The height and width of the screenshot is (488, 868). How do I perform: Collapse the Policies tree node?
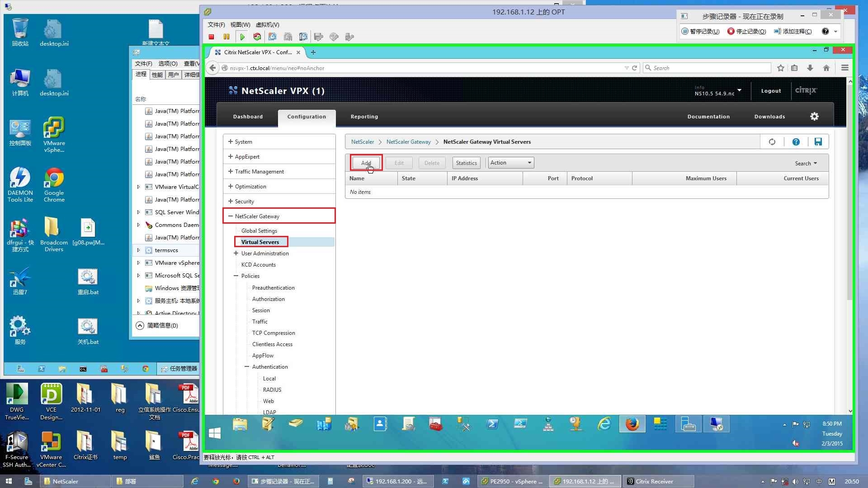point(236,276)
